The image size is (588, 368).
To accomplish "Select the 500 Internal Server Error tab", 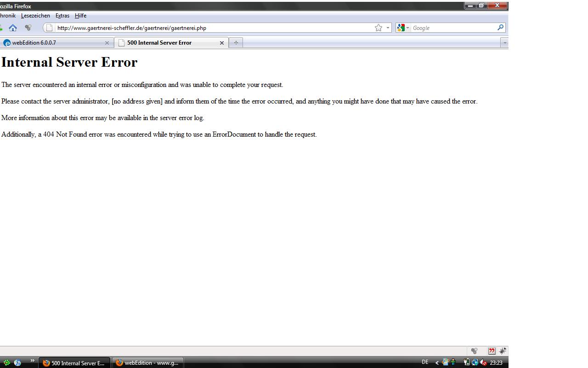I will point(171,42).
